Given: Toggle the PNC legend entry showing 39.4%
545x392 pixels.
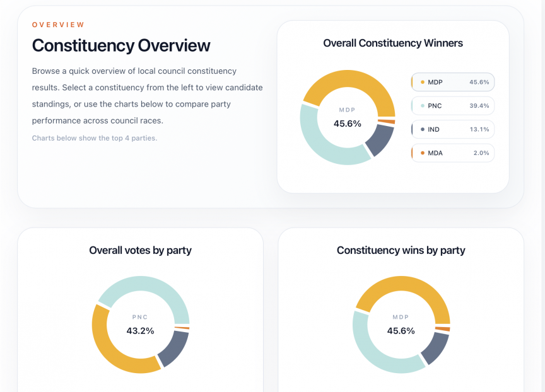Looking at the screenshot, I should pyautogui.click(x=452, y=106).
